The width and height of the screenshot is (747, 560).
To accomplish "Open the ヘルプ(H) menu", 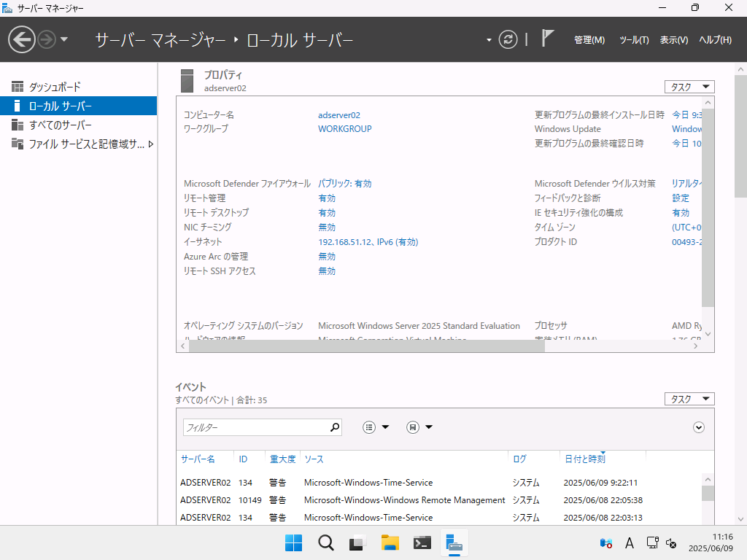I will click(x=715, y=40).
